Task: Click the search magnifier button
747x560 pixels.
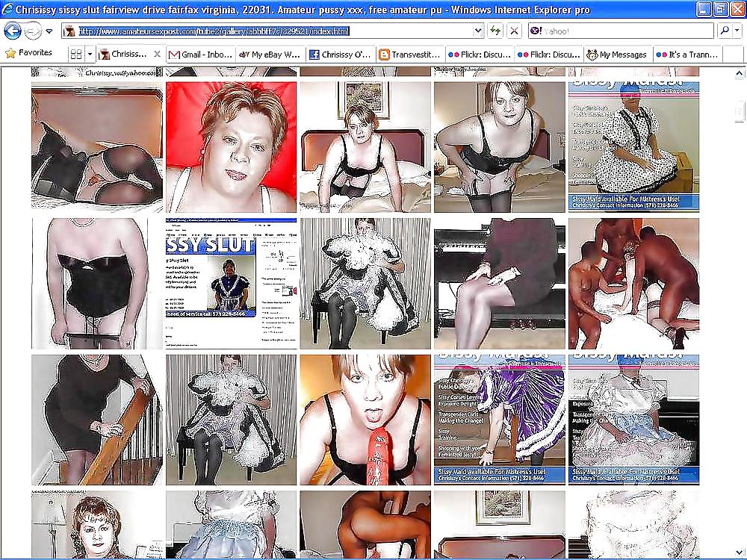Action: [x=722, y=31]
